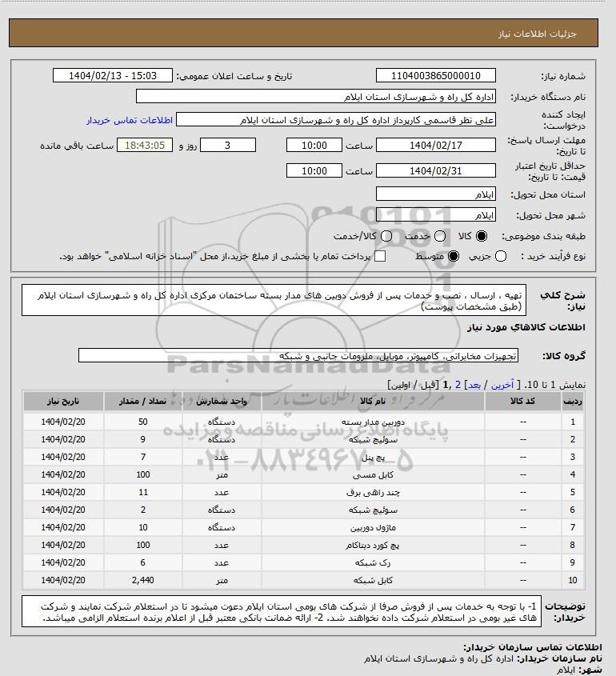The width and height of the screenshot is (616, 676).
Task: Go to the بعد page link
Action: [x=474, y=385]
